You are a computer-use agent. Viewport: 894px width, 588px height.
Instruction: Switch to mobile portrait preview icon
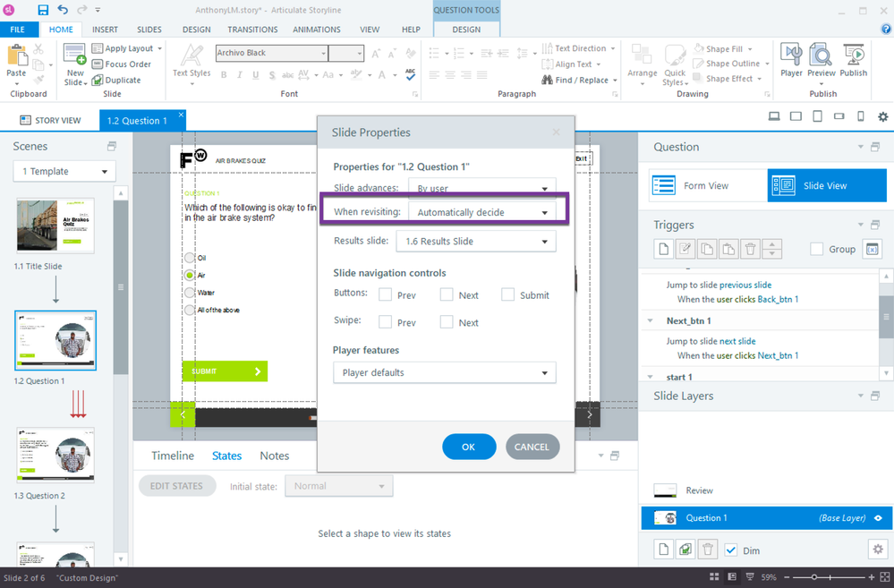point(860,116)
